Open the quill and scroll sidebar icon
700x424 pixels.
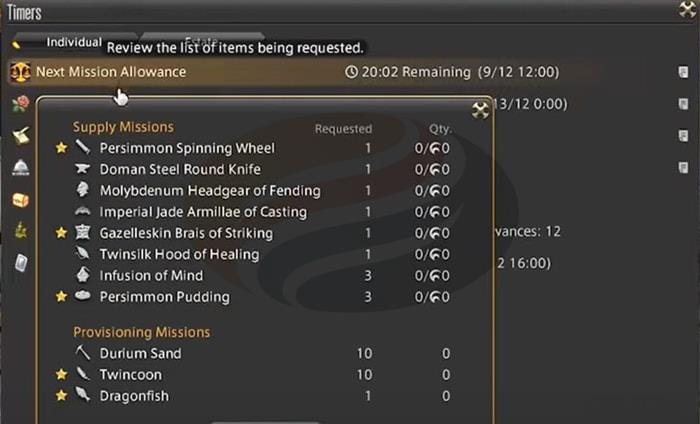20,136
